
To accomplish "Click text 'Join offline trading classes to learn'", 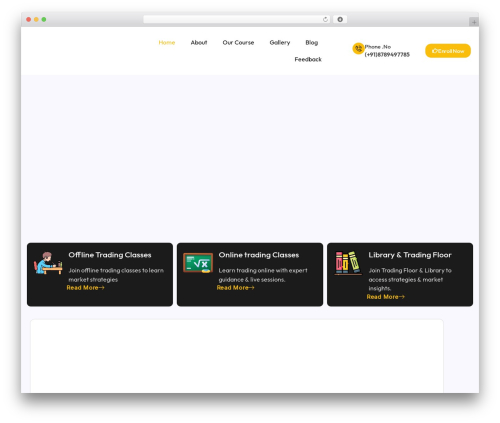I will pyautogui.click(x=116, y=270).
